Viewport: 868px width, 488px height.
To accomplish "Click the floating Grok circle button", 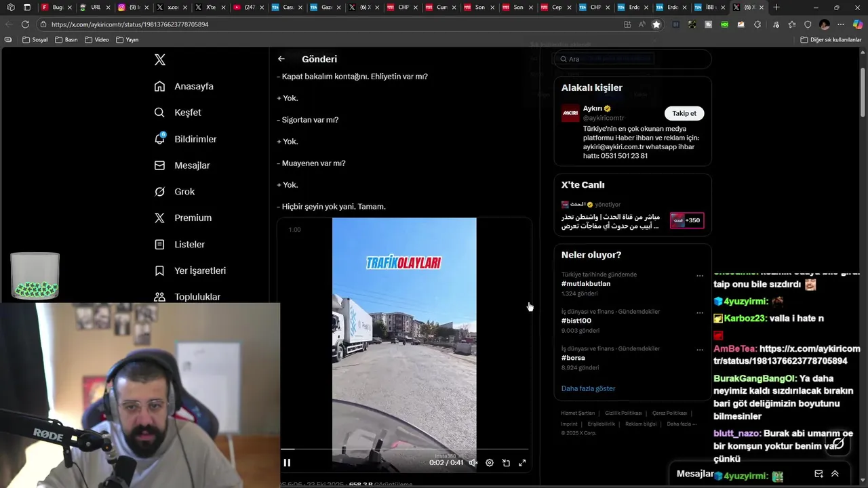I will pyautogui.click(x=839, y=444).
